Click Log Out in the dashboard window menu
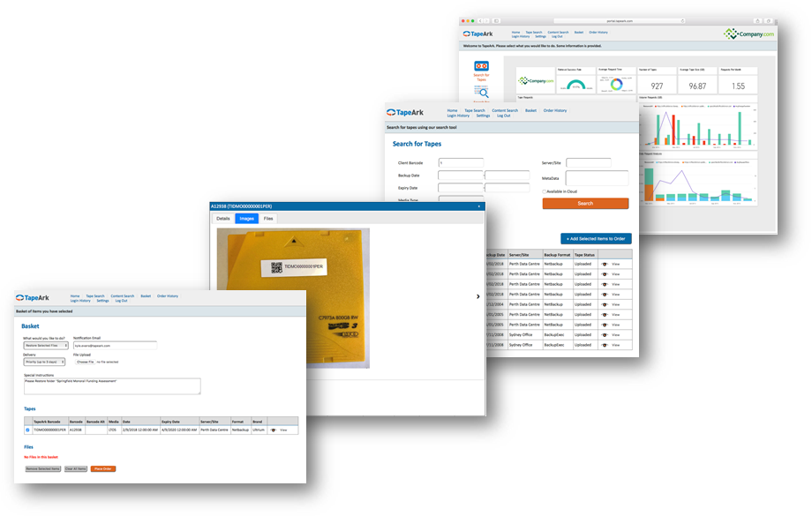The width and height of the screenshot is (812, 516). [x=557, y=36]
